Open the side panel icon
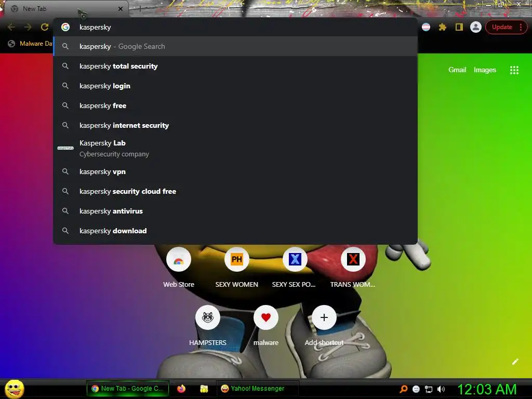This screenshot has height=399, width=532. (459, 27)
